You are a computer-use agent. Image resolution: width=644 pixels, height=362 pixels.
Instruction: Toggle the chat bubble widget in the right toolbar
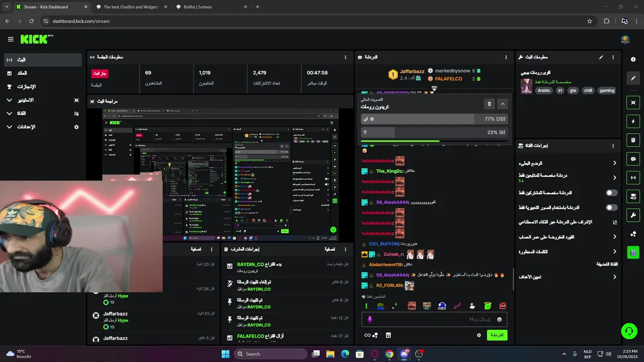[x=633, y=159]
